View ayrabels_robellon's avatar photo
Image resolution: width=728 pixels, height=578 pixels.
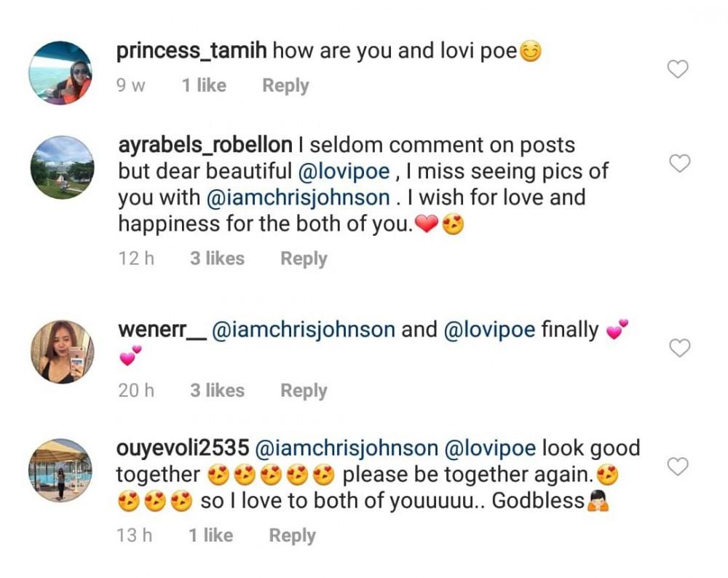61,167
